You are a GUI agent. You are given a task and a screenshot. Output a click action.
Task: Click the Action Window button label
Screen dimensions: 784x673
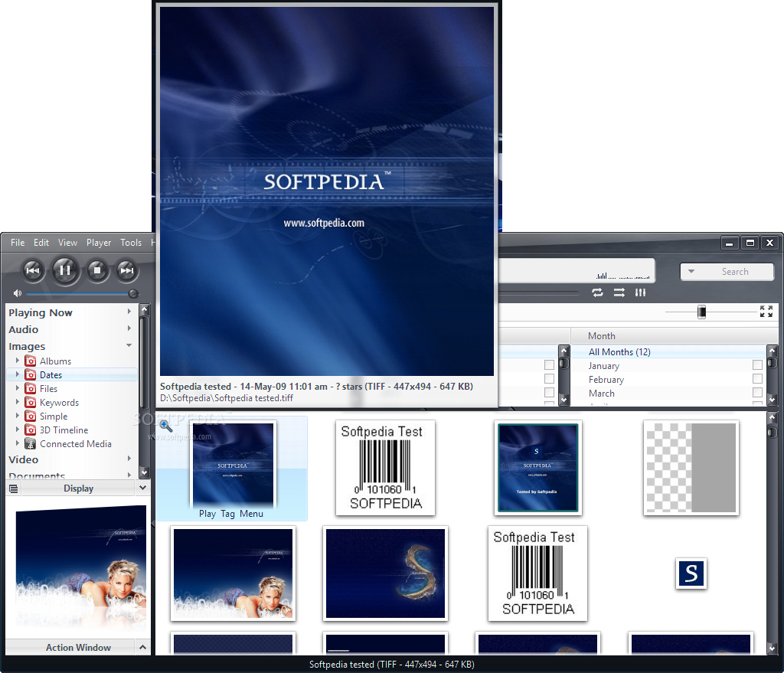[79, 648]
